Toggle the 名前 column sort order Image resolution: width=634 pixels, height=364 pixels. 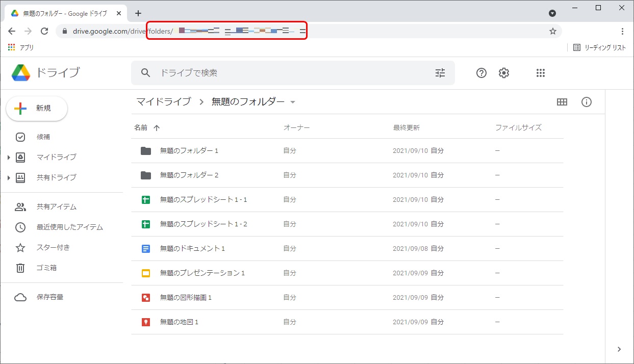pyautogui.click(x=145, y=127)
